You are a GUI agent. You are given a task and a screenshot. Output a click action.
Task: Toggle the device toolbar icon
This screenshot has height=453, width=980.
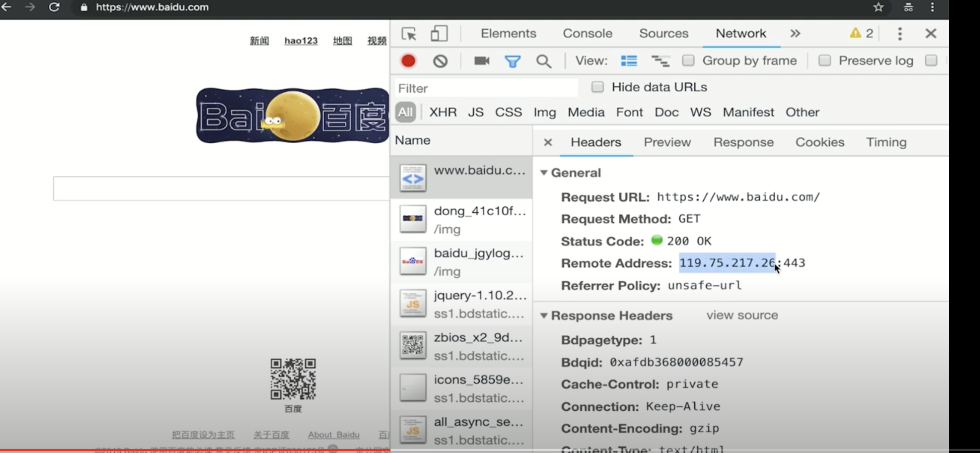(439, 34)
